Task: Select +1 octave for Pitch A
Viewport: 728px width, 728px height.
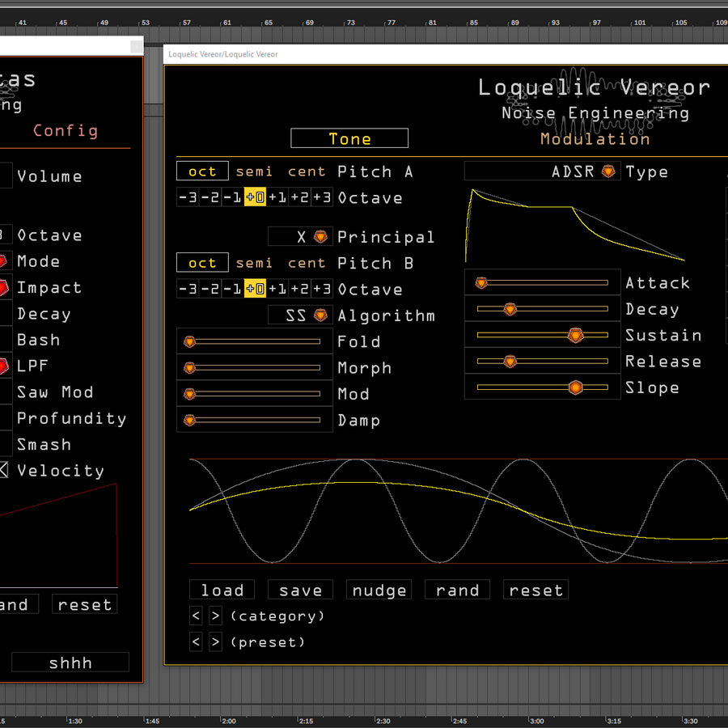Action: tap(277, 198)
